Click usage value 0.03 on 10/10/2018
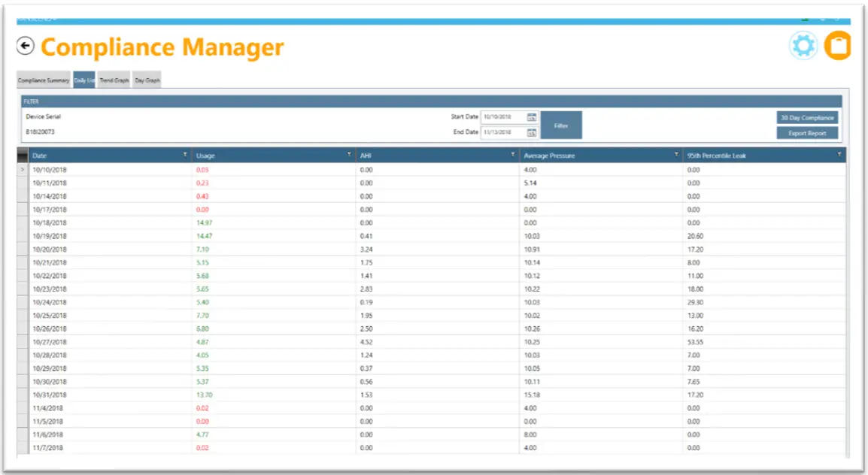 (x=202, y=170)
